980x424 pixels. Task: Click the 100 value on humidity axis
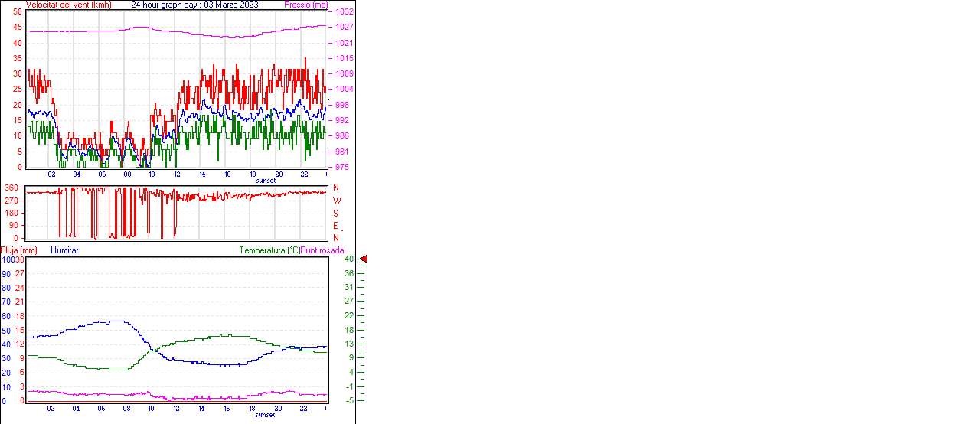tap(8, 259)
